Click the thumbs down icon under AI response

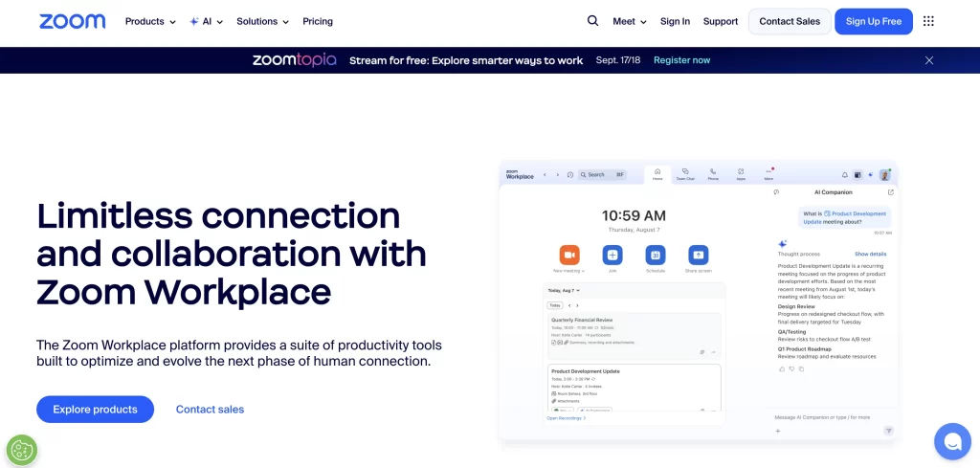tap(791, 369)
